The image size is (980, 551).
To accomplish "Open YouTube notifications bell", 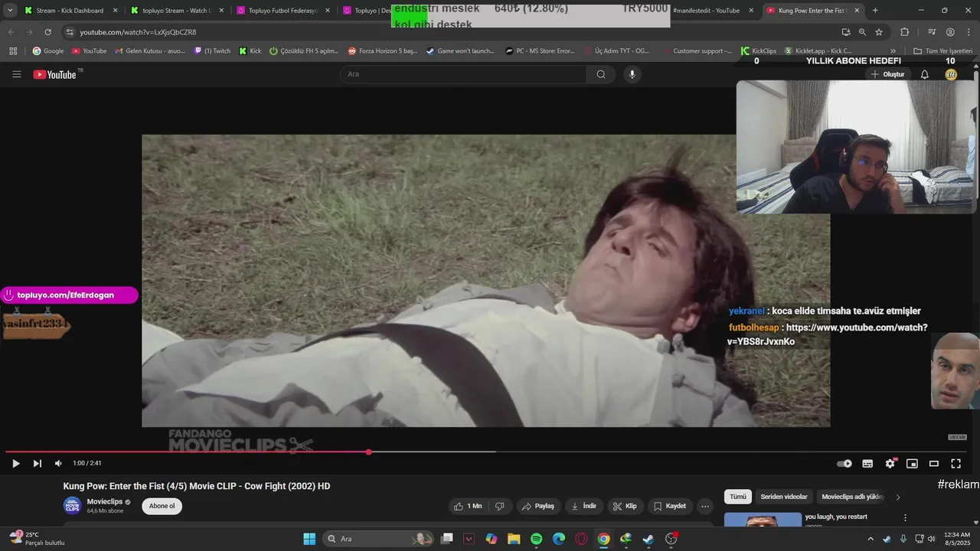I will (x=925, y=74).
